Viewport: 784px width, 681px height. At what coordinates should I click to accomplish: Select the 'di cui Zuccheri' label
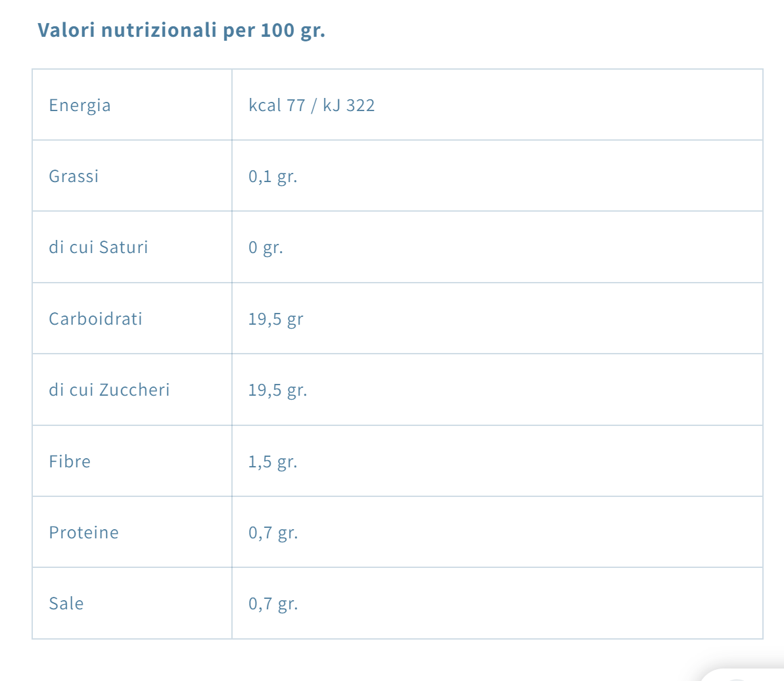click(109, 390)
